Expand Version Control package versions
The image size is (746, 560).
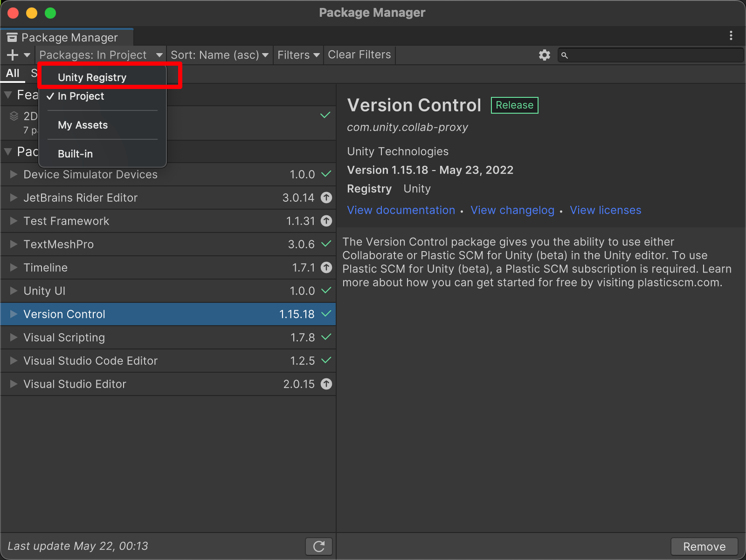[14, 314]
